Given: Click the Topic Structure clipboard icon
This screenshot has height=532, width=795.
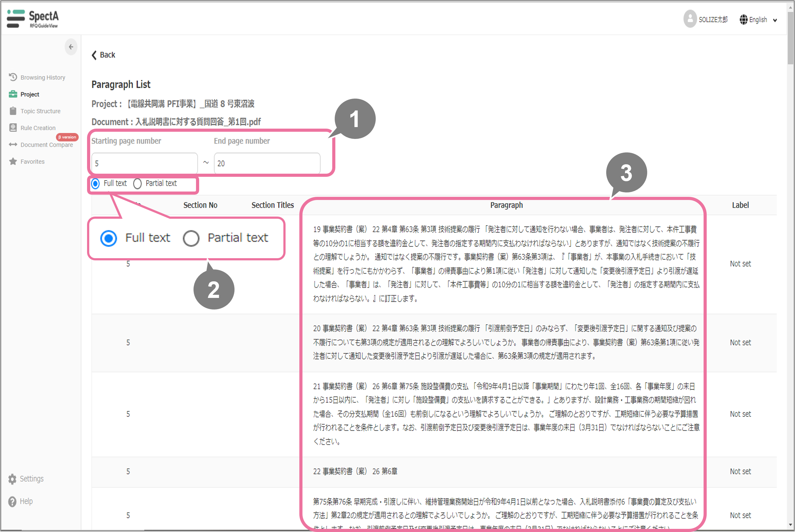Looking at the screenshot, I should [x=13, y=111].
